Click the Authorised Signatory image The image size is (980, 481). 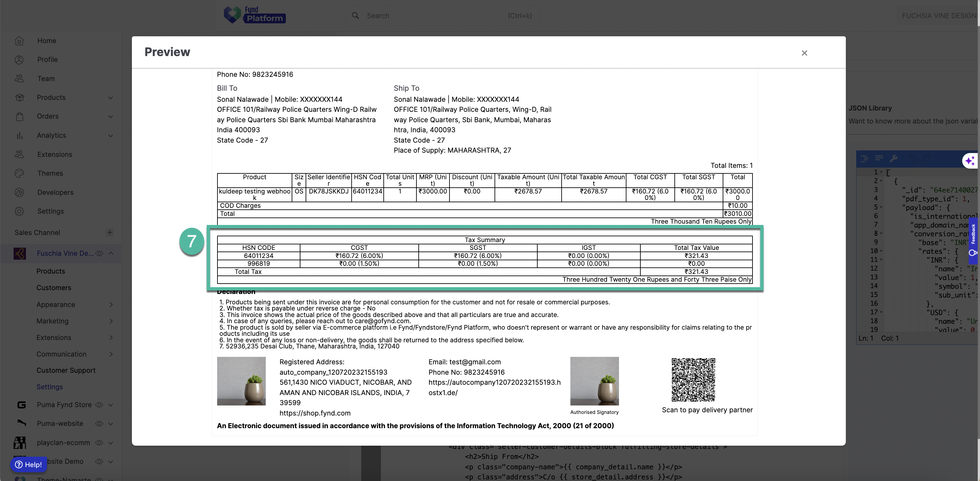coord(594,381)
